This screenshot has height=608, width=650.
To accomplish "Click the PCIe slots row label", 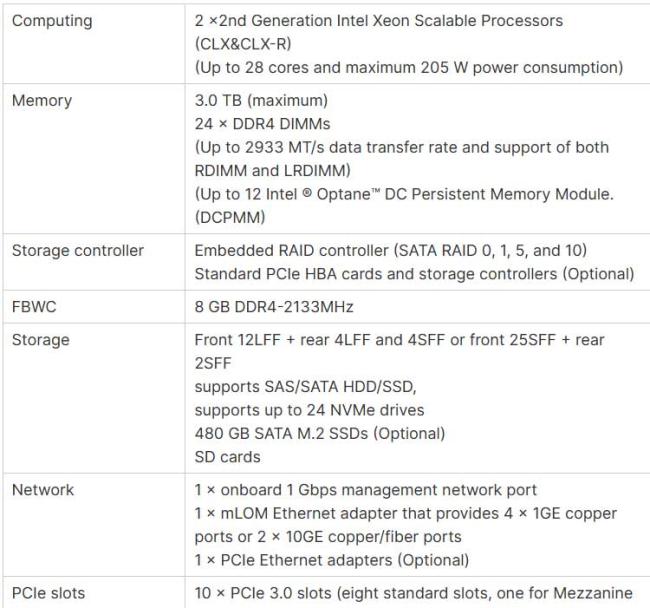I will coord(48,593).
